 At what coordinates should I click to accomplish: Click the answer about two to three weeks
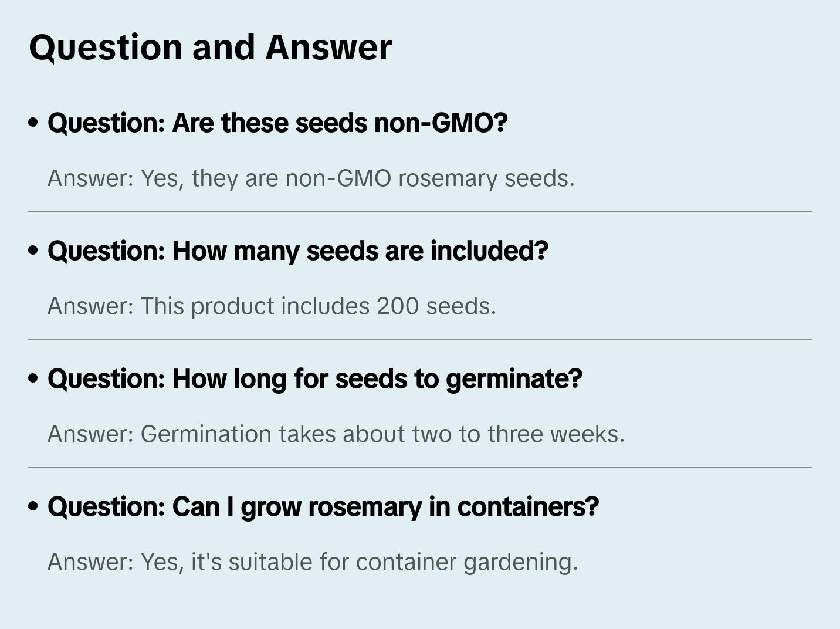click(336, 434)
